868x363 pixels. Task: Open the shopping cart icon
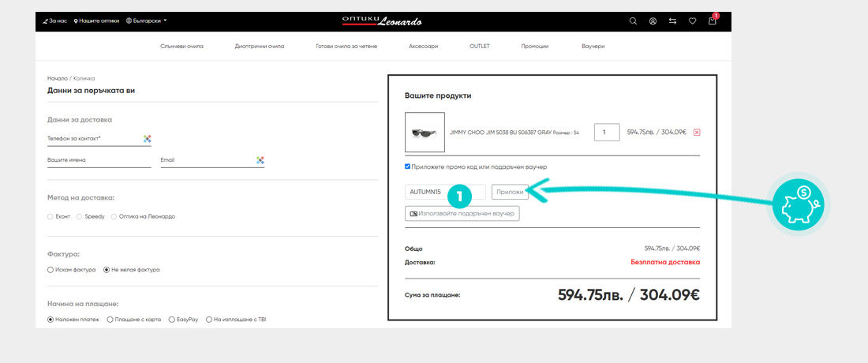coord(712,21)
